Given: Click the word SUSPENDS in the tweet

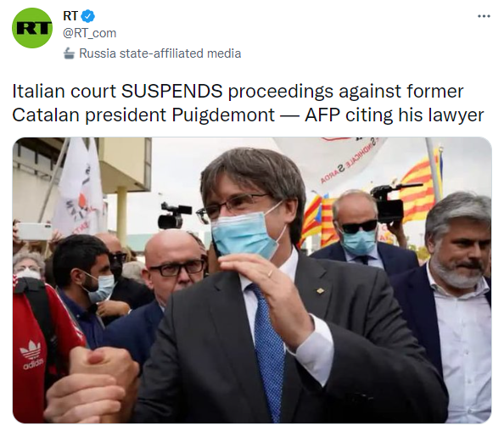Looking at the screenshot, I should (172, 91).
